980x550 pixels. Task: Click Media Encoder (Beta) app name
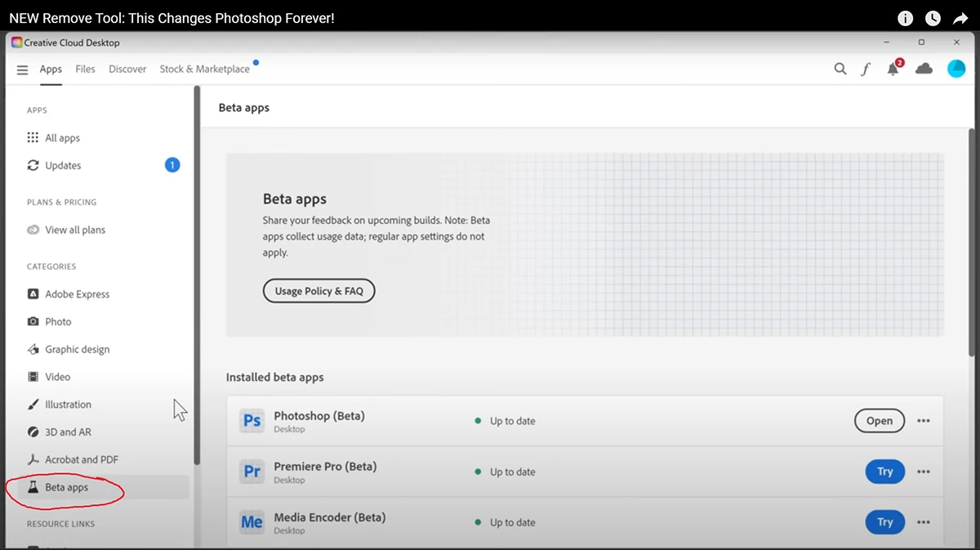tap(330, 517)
